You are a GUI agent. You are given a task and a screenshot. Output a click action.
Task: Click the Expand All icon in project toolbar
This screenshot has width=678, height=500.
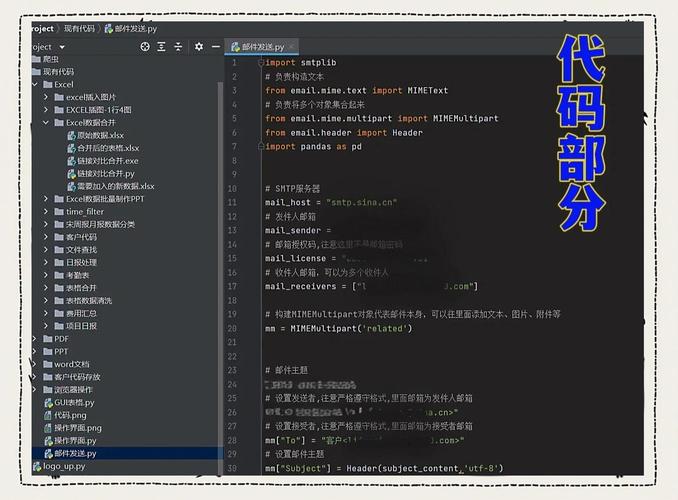click(161, 46)
